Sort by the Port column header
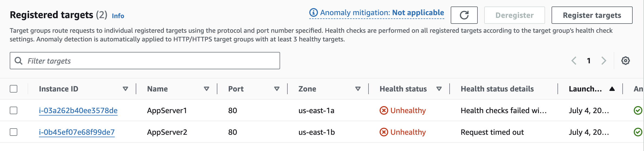The image size is (644, 151). click(x=236, y=89)
